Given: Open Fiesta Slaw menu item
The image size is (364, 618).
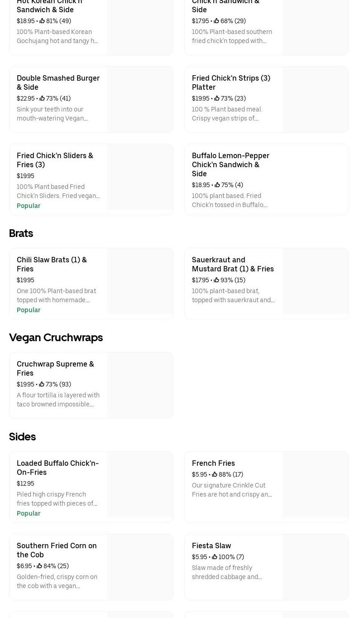Looking at the screenshot, I should (211, 546).
